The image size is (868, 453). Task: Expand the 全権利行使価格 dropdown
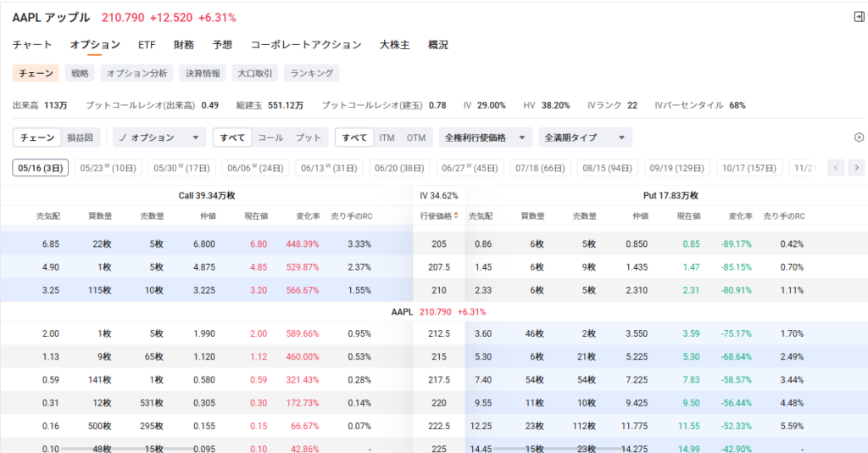(x=486, y=137)
